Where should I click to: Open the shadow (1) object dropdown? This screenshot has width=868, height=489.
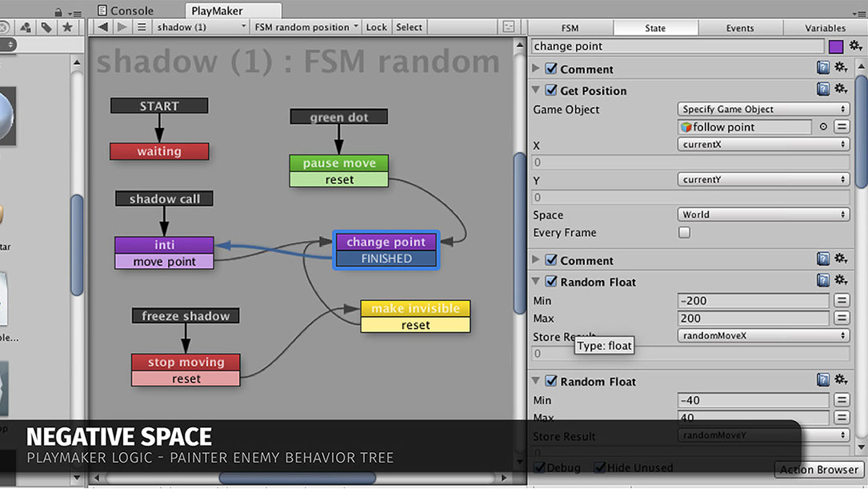pyautogui.click(x=201, y=27)
